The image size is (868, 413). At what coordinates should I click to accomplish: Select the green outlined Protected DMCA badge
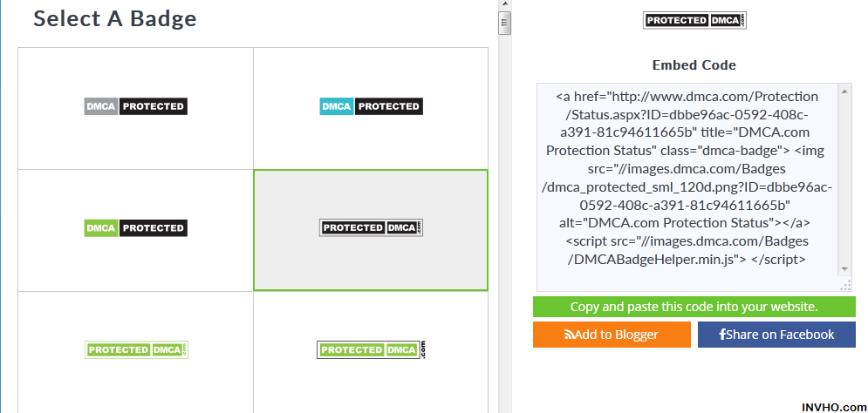(136, 349)
